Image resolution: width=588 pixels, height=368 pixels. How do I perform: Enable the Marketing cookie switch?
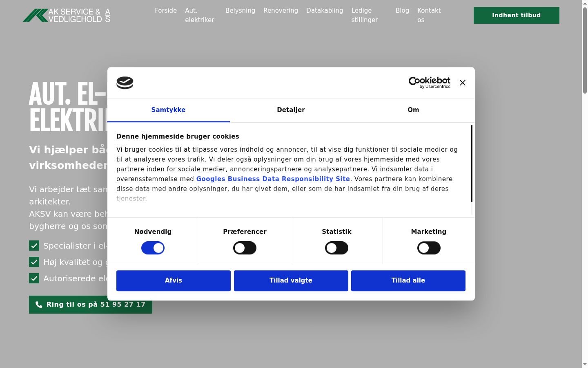point(429,248)
